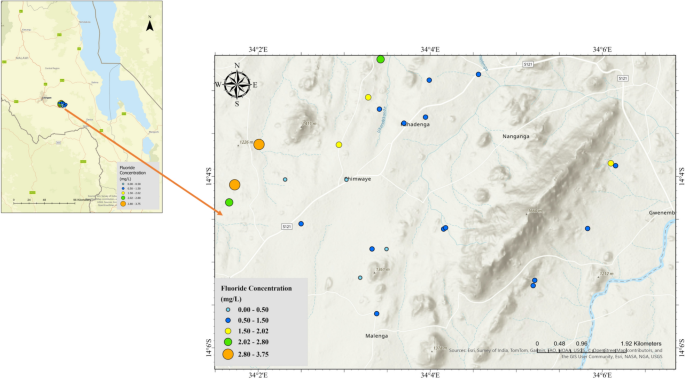Viewport: 685px width, 379px height.
Task: Click the light-blue marker on the Chimwaye label
Action: [x=346, y=179]
